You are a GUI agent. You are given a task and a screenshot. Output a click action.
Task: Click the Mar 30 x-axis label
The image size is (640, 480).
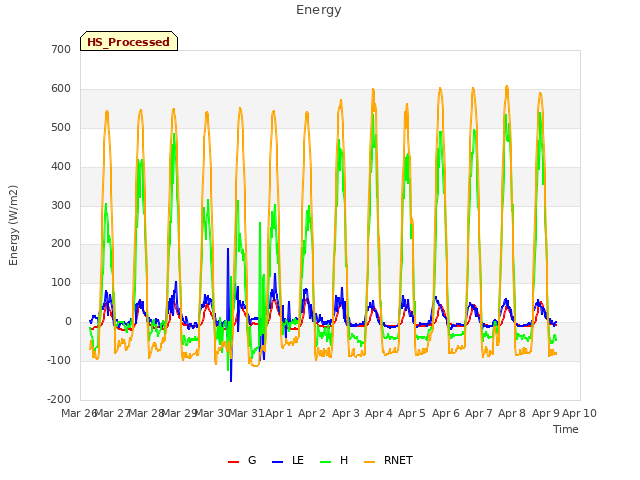[212, 413]
